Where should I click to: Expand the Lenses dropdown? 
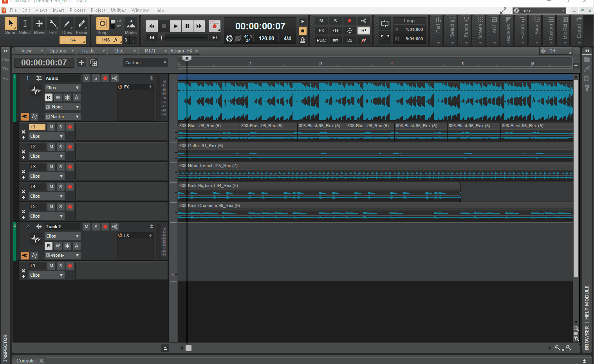(539, 11)
